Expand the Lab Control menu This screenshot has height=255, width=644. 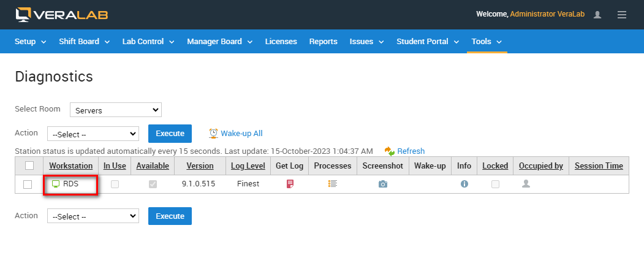pyautogui.click(x=148, y=42)
